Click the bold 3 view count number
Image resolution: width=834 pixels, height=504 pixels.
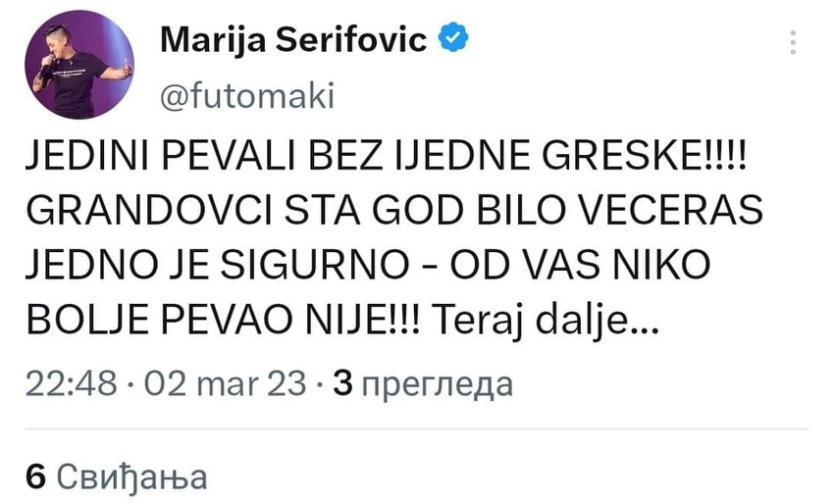click(x=343, y=384)
